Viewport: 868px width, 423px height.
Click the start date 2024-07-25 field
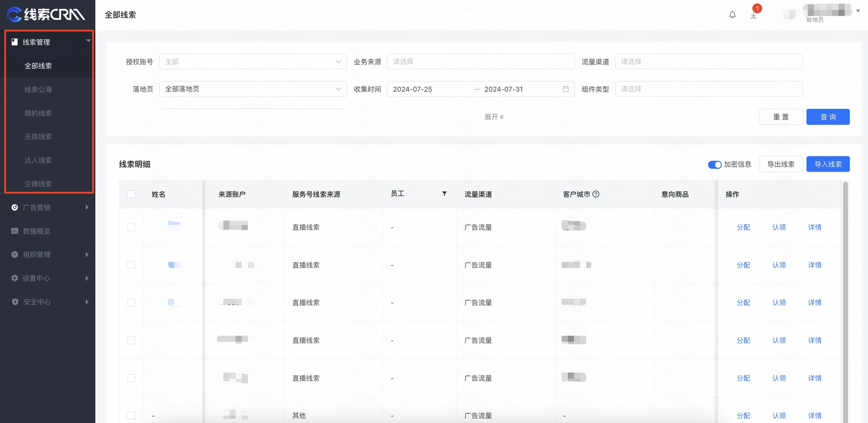(x=412, y=89)
